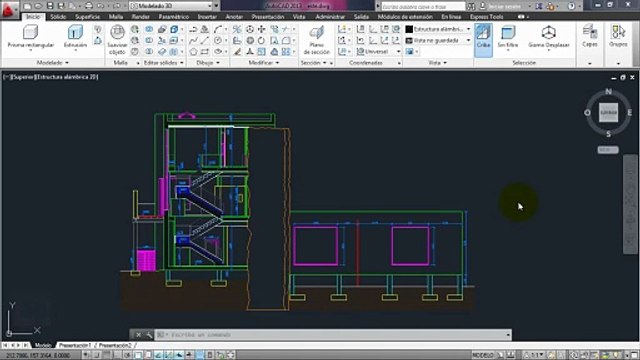Click the Plano de sección tool

click(x=317, y=40)
